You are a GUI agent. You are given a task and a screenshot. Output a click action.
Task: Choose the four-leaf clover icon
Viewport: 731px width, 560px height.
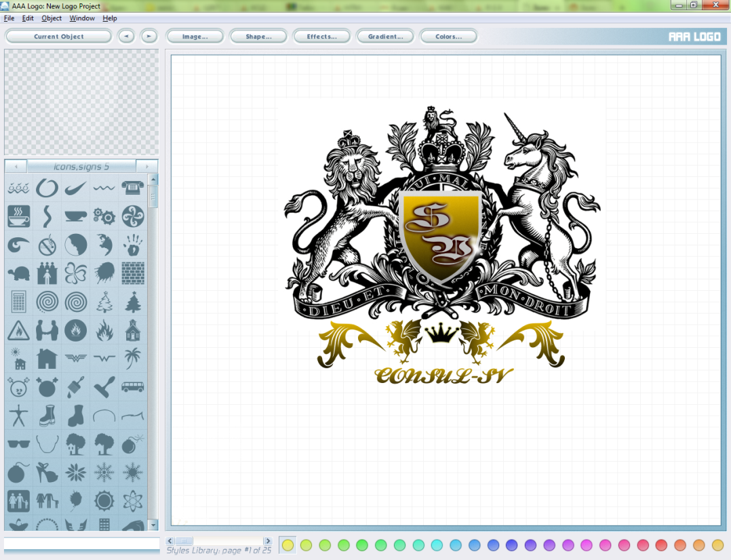(75, 274)
